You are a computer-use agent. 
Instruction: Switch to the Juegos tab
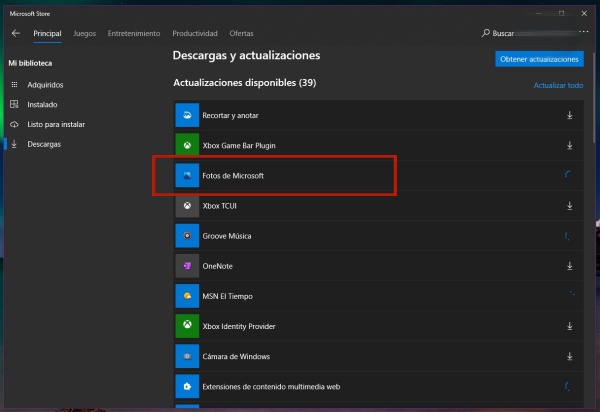pyautogui.click(x=84, y=34)
